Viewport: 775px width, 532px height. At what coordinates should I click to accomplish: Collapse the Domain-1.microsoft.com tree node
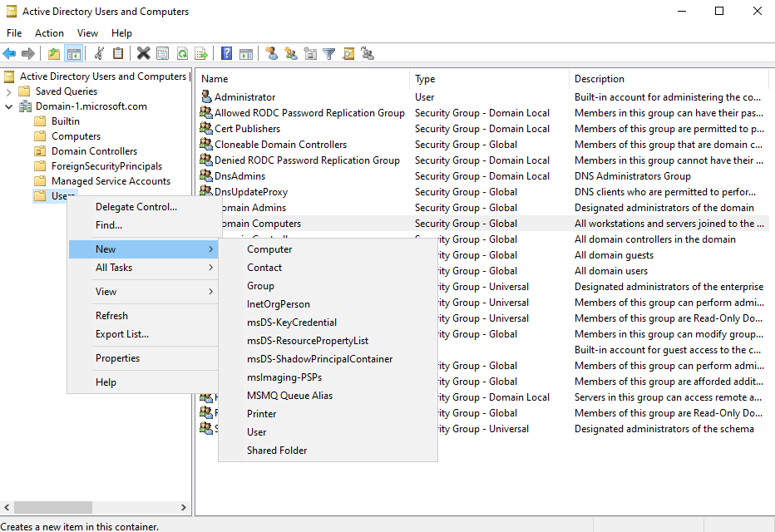click(7, 106)
